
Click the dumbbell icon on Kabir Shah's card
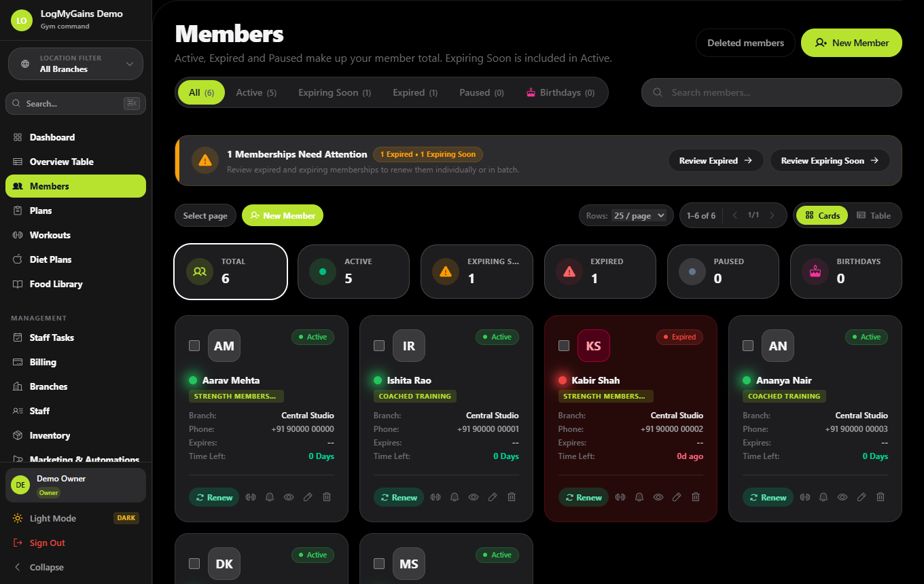tap(620, 497)
